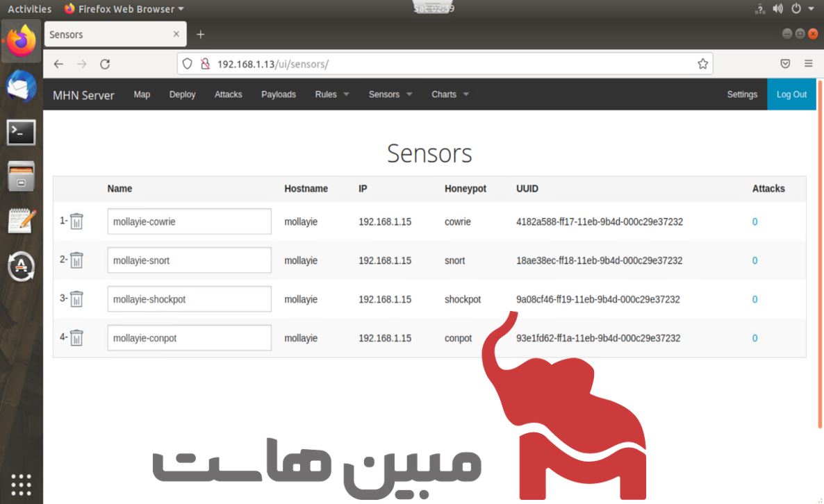Edit the mollayie-conpot name field

click(x=189, y=338)
